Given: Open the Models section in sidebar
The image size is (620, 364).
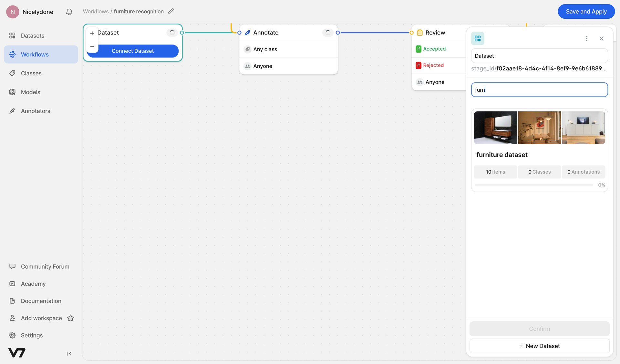Looking at the screenshot, I should pos(30,92).
